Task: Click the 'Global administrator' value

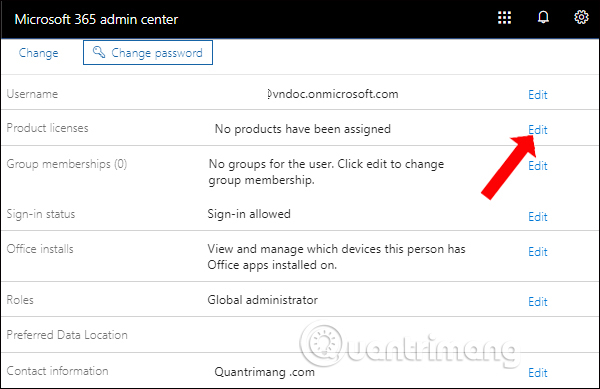Action: point(262,299)
